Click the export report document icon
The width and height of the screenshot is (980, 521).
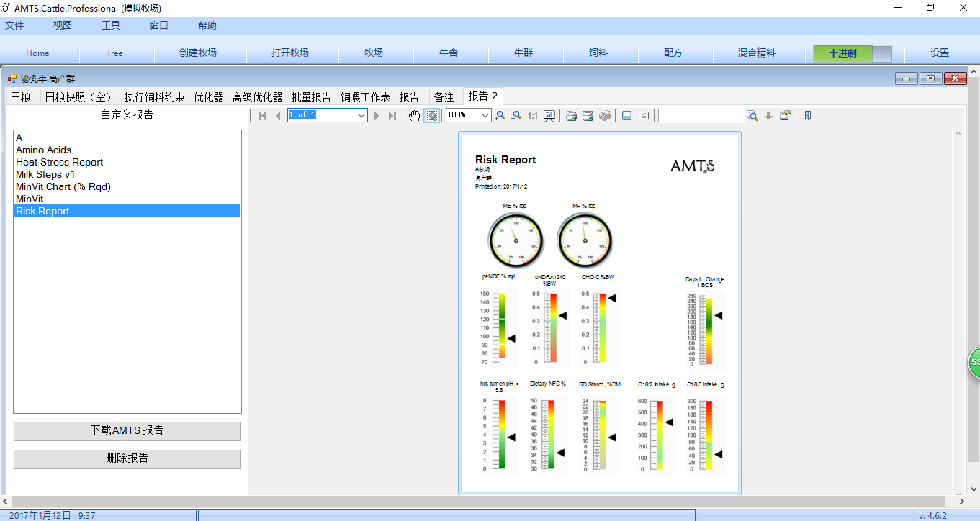[x=644, y=115]
